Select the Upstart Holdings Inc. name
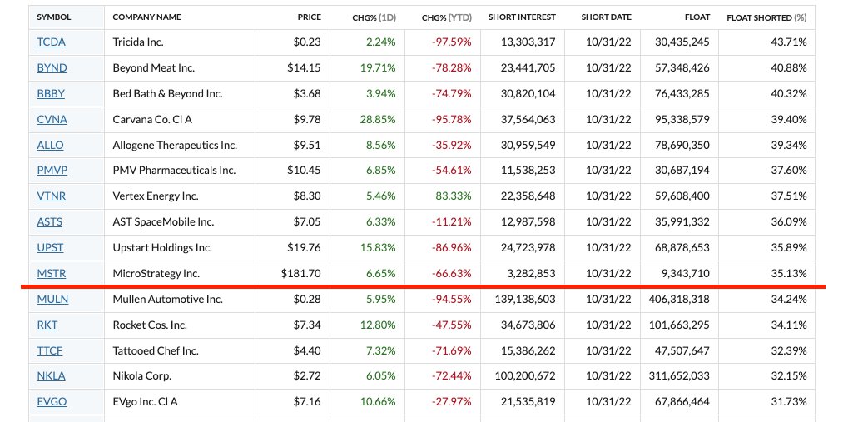Screen dimensions: 868x422 [162, 247]
